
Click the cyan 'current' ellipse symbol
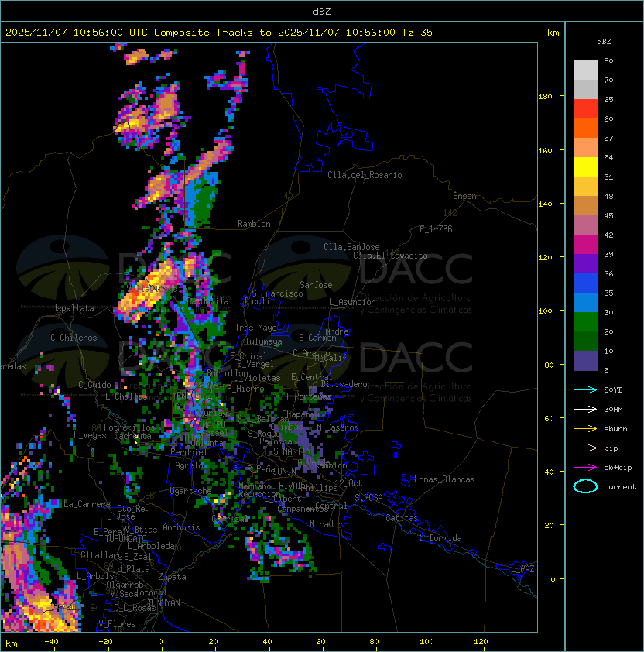(585, 486)
